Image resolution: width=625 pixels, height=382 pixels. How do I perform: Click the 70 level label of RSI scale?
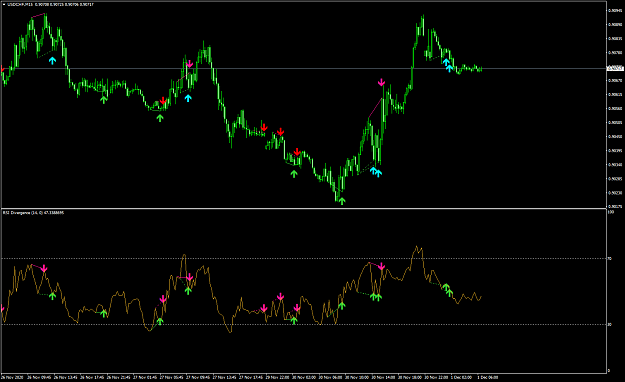[x=609, y=259]
